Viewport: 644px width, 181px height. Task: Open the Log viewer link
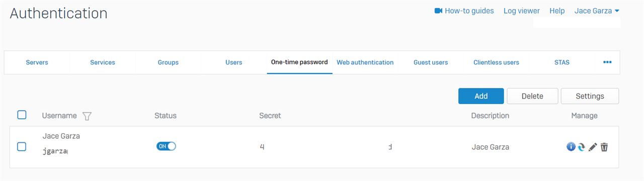click(522, 11)
